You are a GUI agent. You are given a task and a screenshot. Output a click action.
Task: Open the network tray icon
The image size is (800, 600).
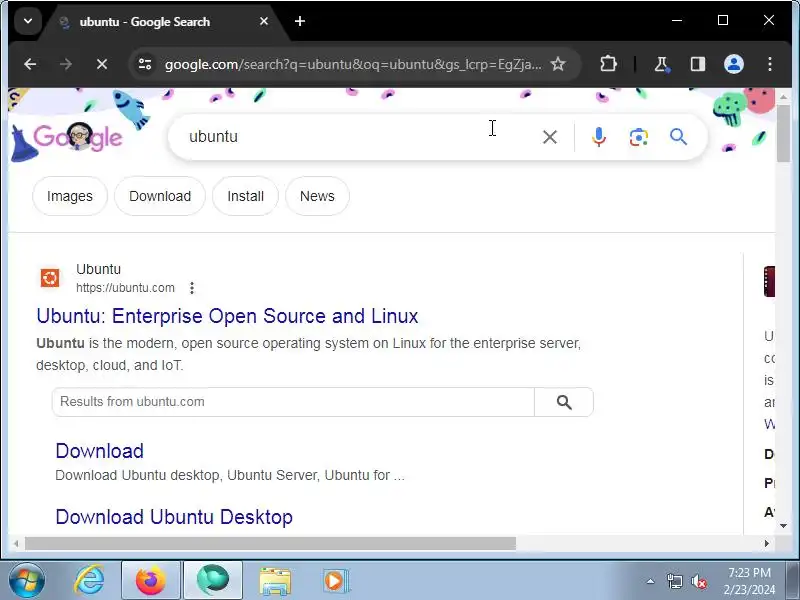tap(674, 581)
